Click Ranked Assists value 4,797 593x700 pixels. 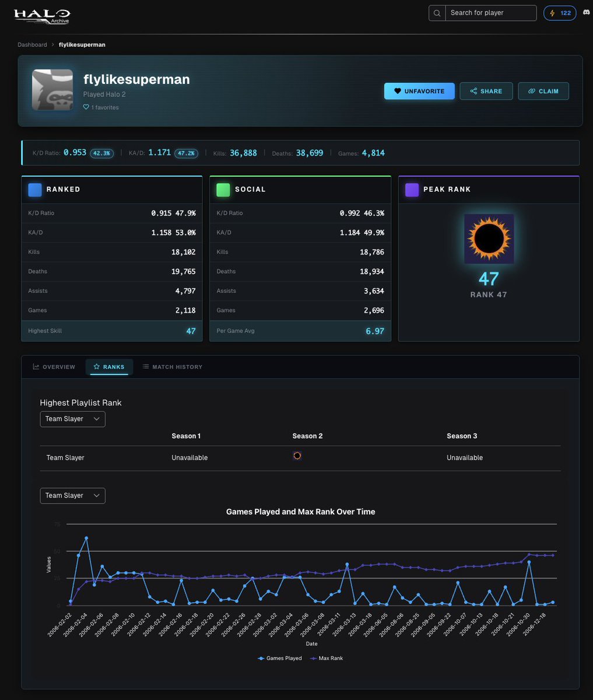pyautogui.click(x=185, y=290)
